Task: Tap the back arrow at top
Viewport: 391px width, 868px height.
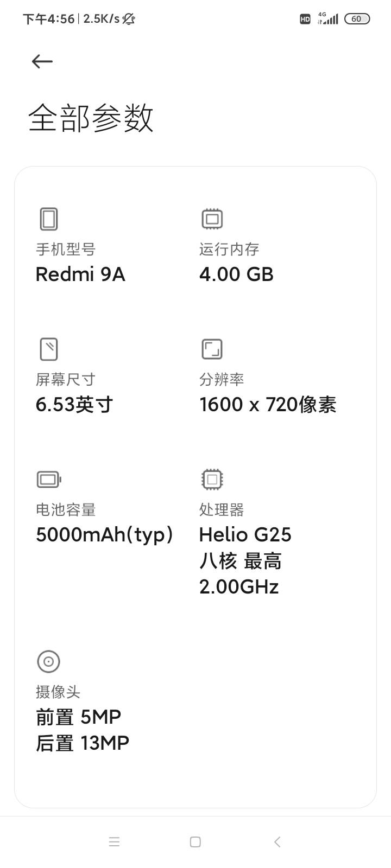Action: pos(42,61)
